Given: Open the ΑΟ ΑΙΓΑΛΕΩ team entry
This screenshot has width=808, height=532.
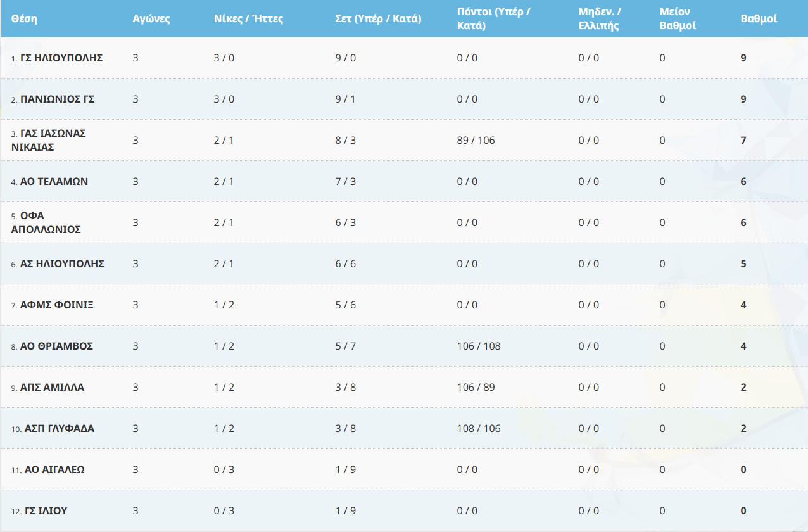Looking at the screenshot, I should (54, 469).
